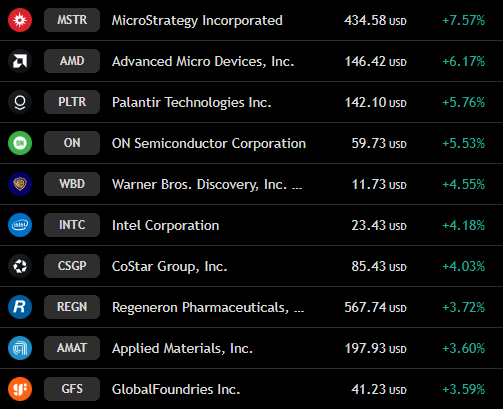503x409 pixels.
Task: Click the AMD company logo icon
Action: (x=20, y=61)
